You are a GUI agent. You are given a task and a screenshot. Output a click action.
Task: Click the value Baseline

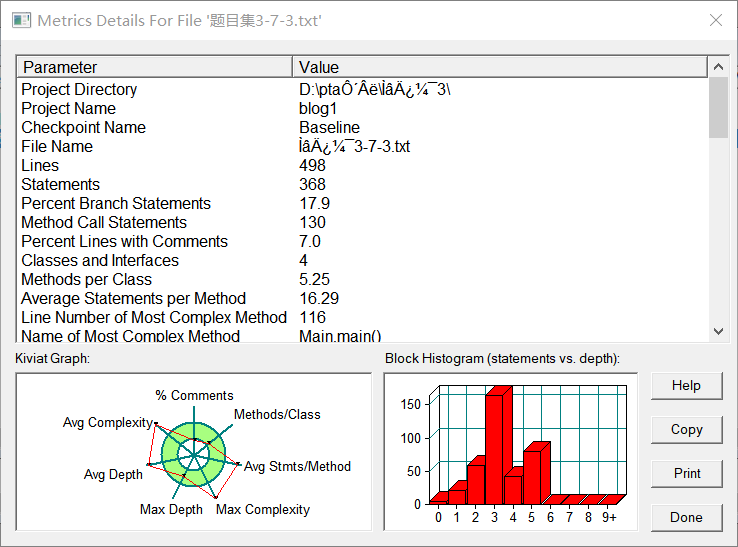(329, 128)
